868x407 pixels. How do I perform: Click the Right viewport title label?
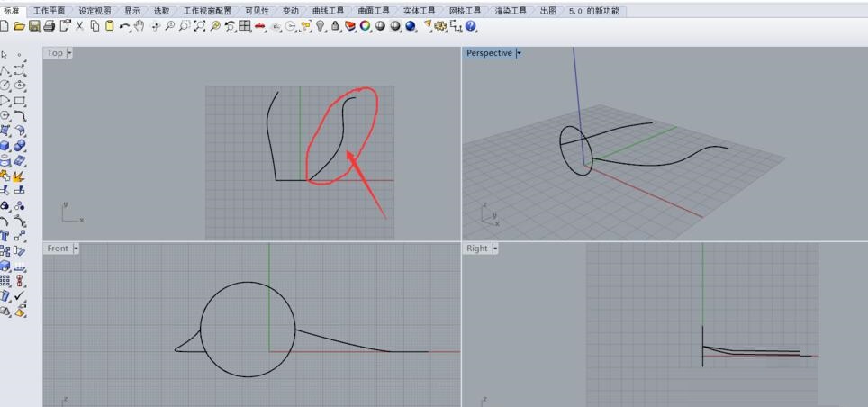[x=476, y=249]
